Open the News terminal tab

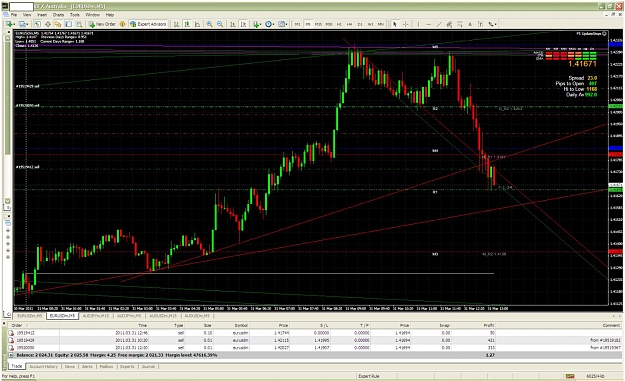pyautogui.click(x=70, y=367)
